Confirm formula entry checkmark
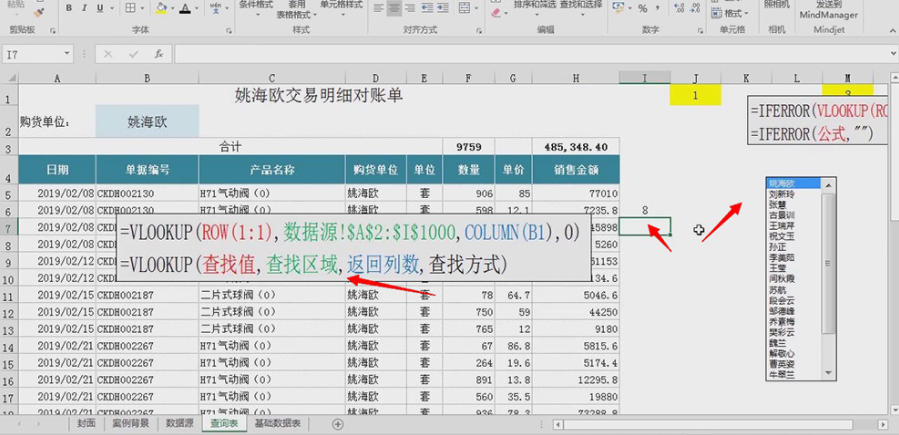The height and width of the screenshot is (435, 899). [134, 54]
